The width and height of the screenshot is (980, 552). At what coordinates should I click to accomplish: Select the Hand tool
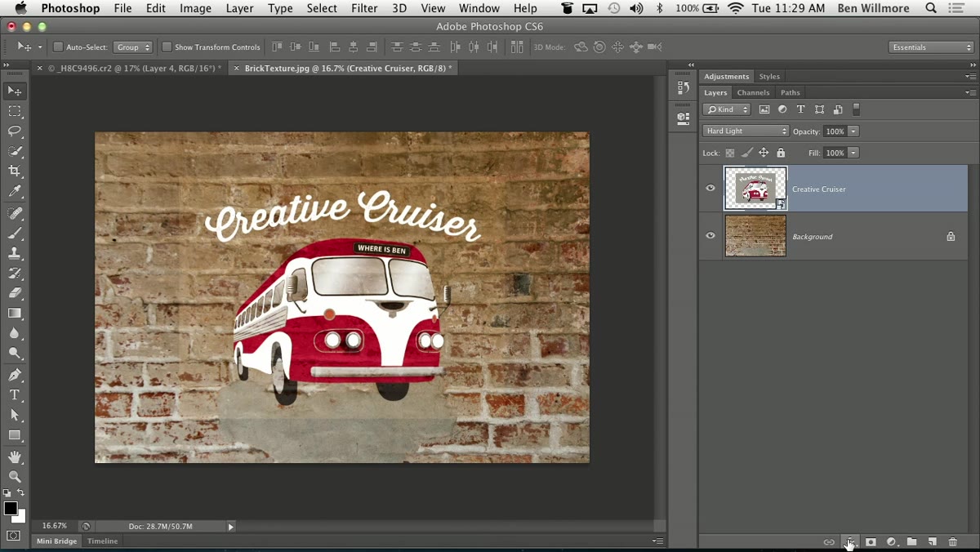15,457
